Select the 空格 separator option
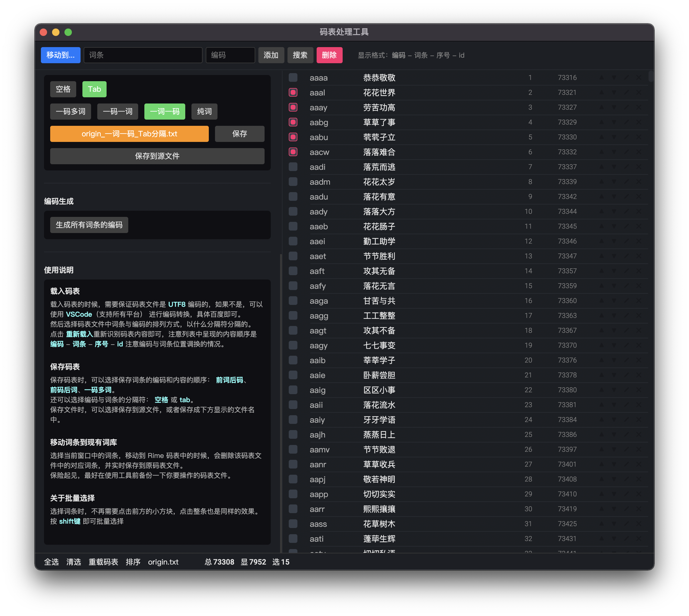Screen dimensions: 689x616 pos(63,89)
